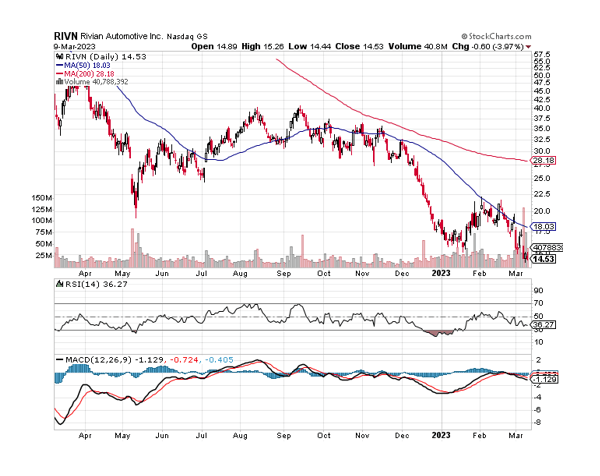This screenshot has width=600, height=476.
Task: Click the Volume 40.8M header value
Action: pos(417,46)
